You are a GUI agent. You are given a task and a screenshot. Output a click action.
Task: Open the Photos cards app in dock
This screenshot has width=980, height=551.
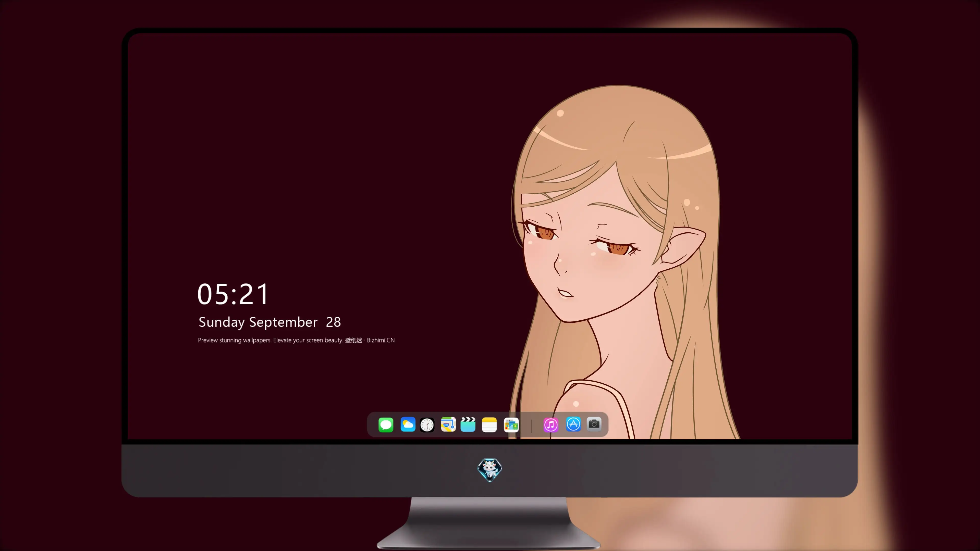click(511, 424)
